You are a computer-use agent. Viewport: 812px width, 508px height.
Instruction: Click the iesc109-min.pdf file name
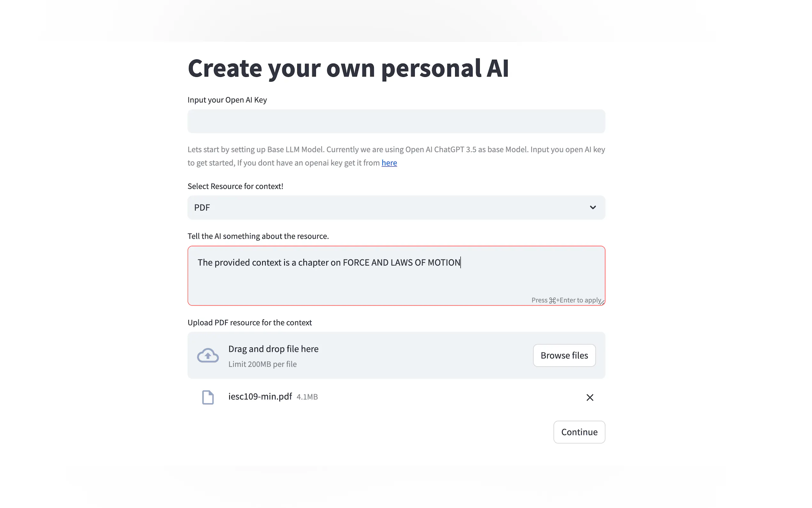tap(260, 396)
